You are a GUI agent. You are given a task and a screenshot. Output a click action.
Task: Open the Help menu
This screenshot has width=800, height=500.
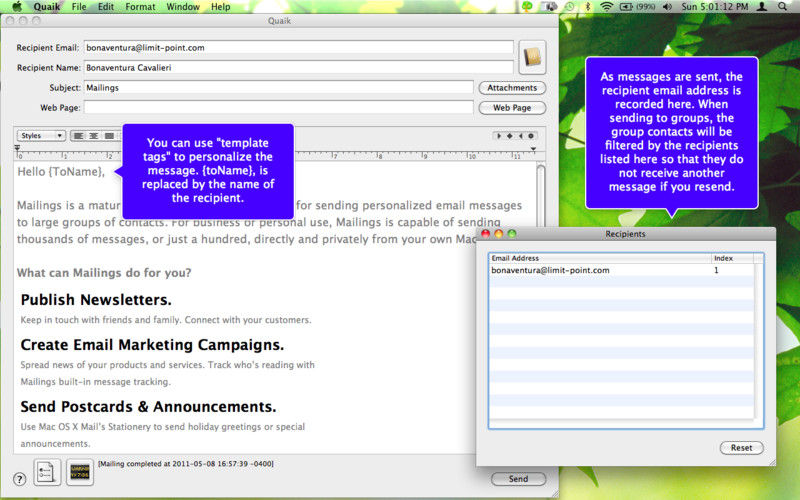220,7
